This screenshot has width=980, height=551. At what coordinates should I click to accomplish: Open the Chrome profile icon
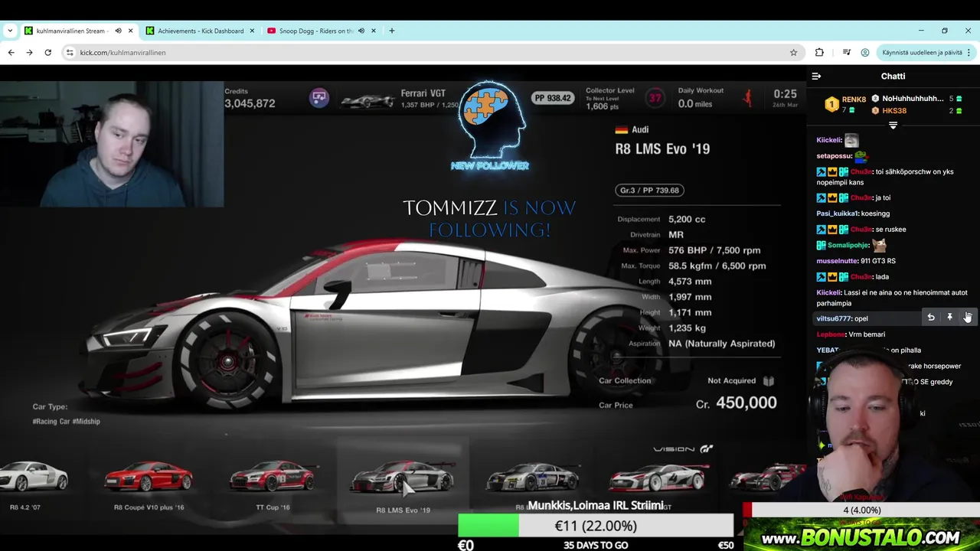865,52
